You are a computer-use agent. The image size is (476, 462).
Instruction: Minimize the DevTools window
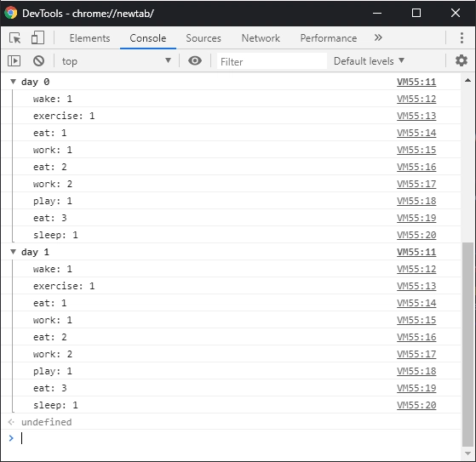pos(377,13)
